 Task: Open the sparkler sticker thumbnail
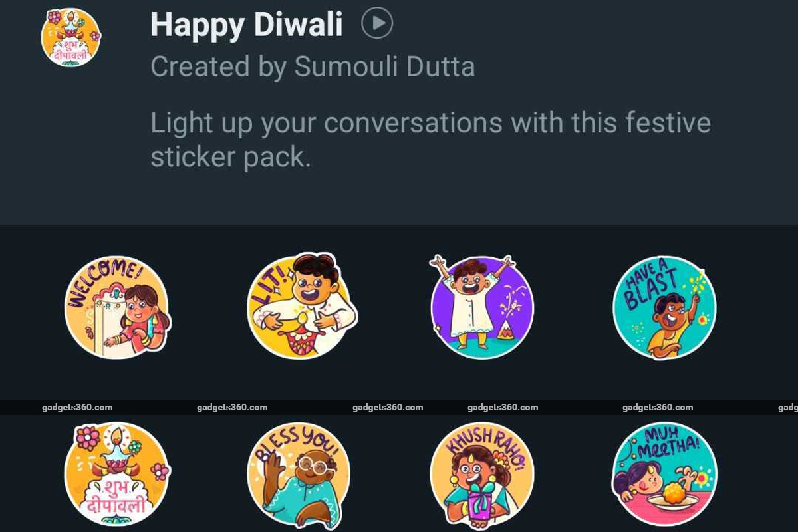tap(665, 306)
